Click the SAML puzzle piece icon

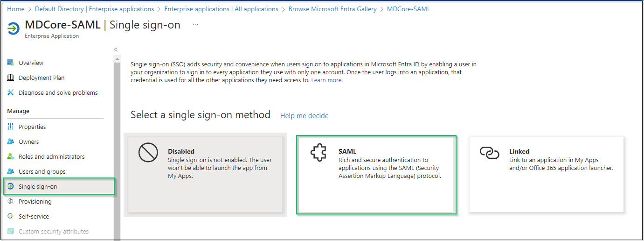tap(319, 153)
